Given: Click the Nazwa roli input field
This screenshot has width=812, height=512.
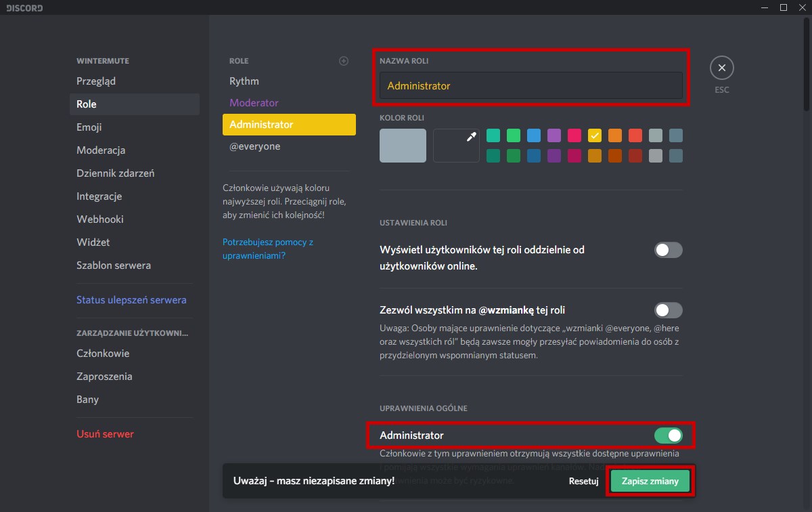Looking at the screenshot, I should [531, 86].
